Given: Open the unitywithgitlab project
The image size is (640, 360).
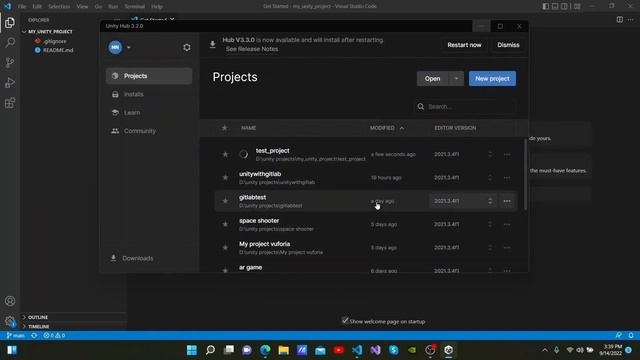Looking at the screenshot, I should pos(260,174).
